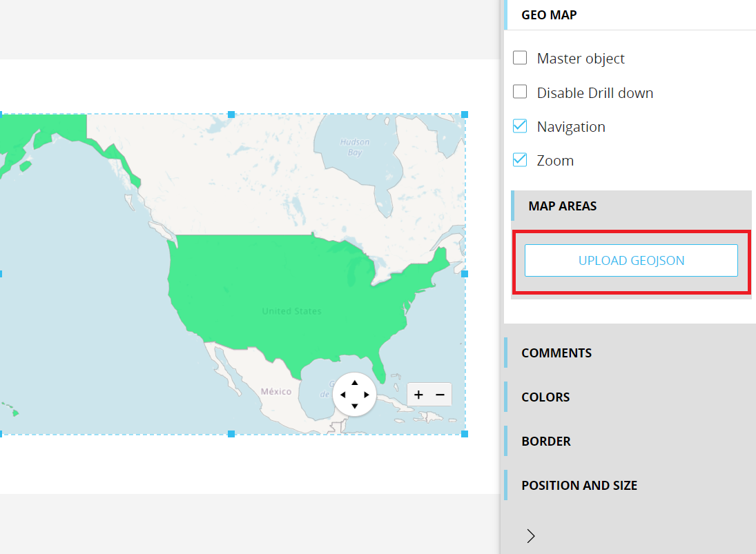
Task: Check the Disable Drill down option
Action: (520, 92)
